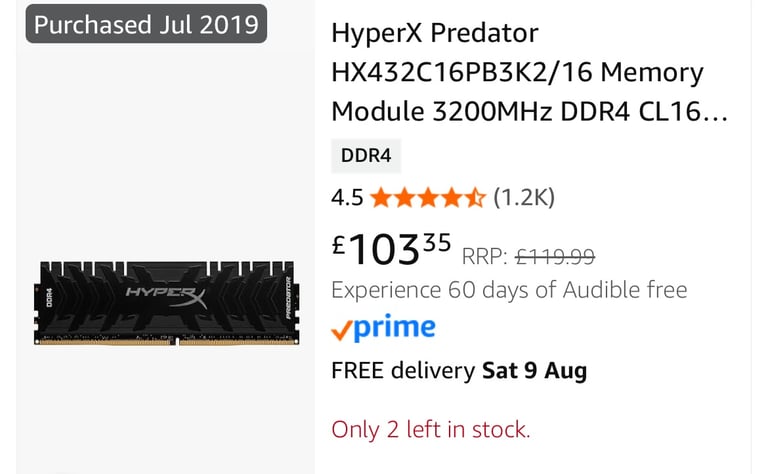Click the blue prime logo text
The image size is (768, 474).
point(394,328)
